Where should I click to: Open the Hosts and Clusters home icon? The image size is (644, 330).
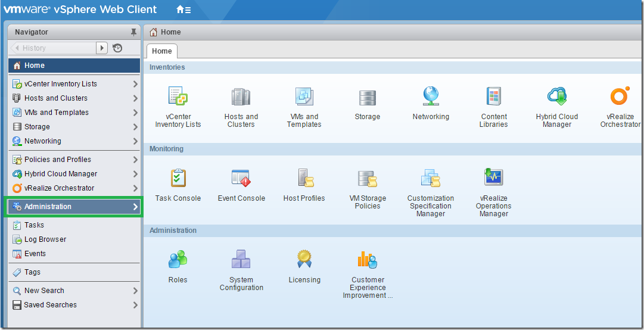241,96
